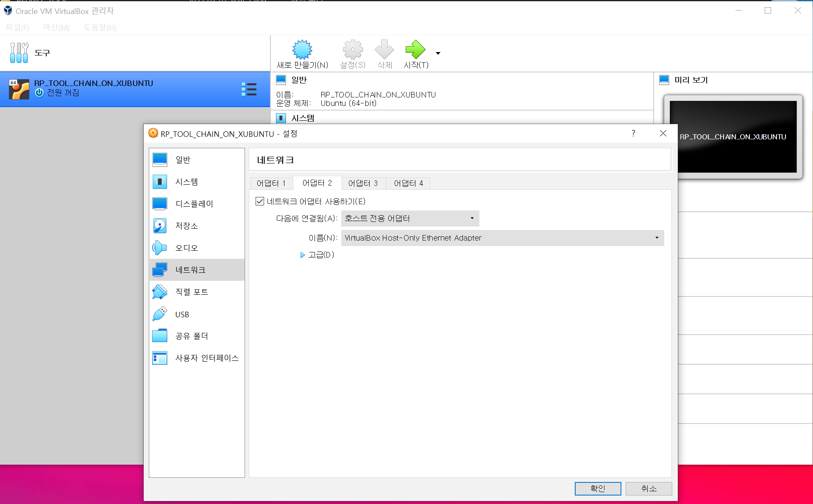Image resolution: width=813 pixels, height=504 pixels.
Task: Switch to the 어댑터 1 tab
Action: point(271,183)
